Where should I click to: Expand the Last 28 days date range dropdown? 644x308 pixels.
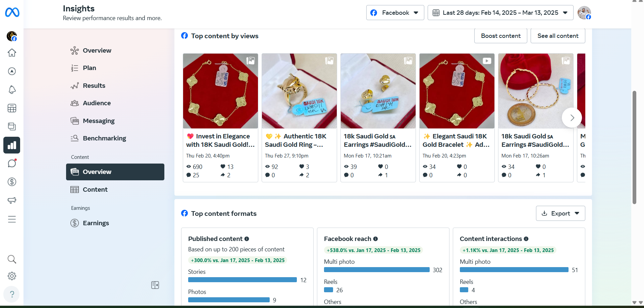(x=500, y=13)
